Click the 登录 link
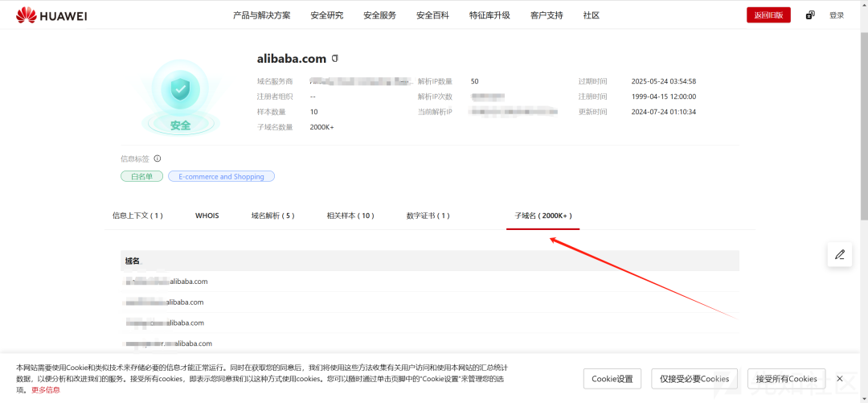This screenshot has height=403, width=868. click(837, 15)
